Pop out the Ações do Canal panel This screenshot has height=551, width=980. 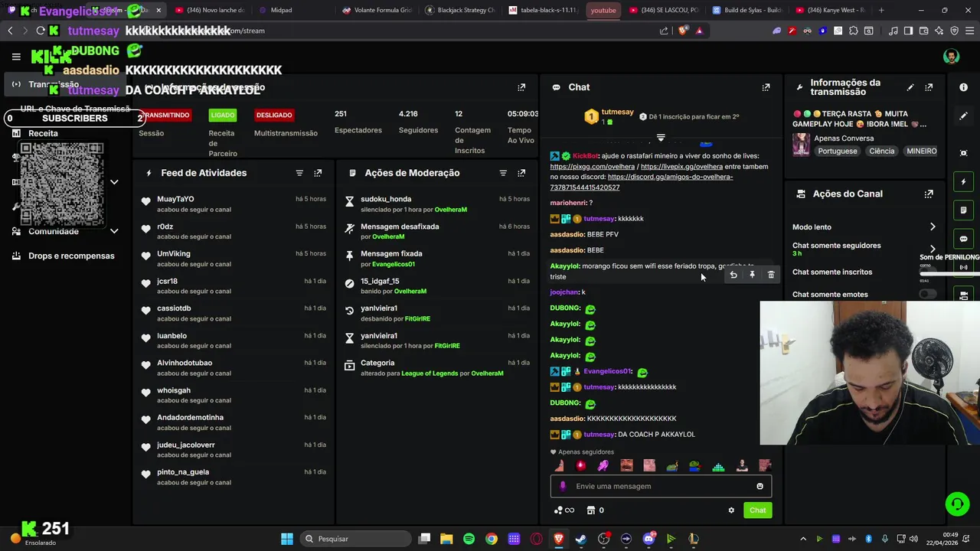point(929,194)
